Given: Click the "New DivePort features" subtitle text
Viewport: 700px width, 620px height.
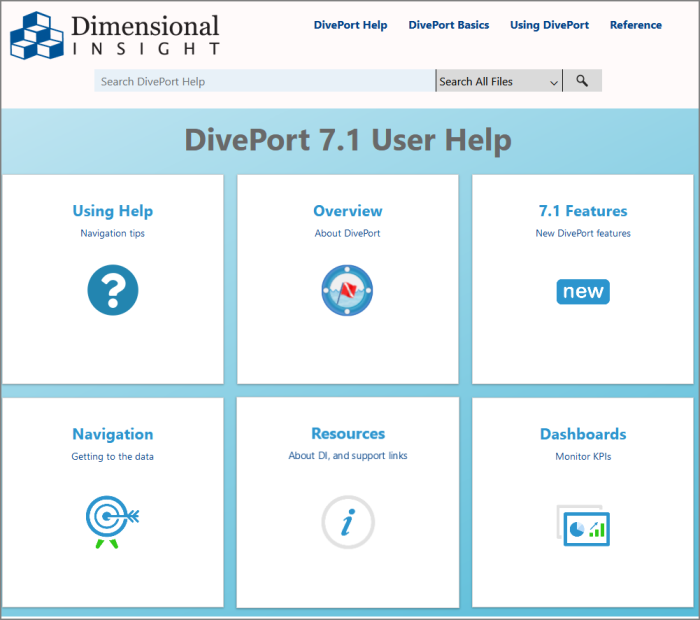Looking at the screenshot, I should tap(583, 233).
